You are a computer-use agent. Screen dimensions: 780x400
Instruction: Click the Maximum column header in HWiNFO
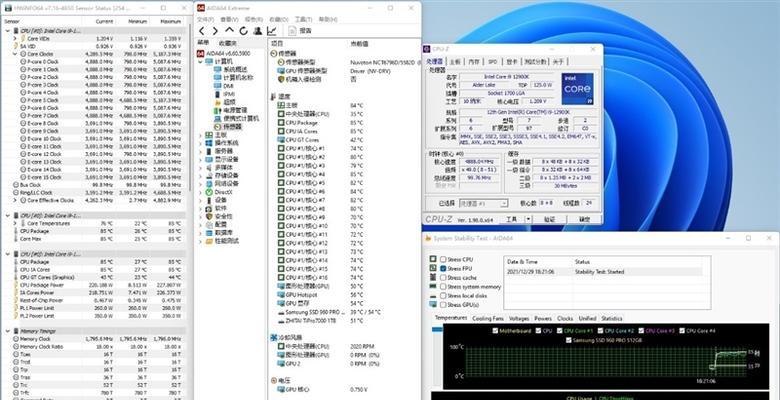coord(171,21)
